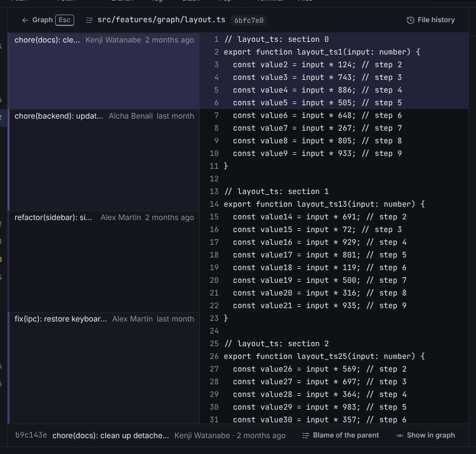This screenshot has width=476, height=454.
Task: Click the back arrow icon beside Graph
Action: coord(25,20)
